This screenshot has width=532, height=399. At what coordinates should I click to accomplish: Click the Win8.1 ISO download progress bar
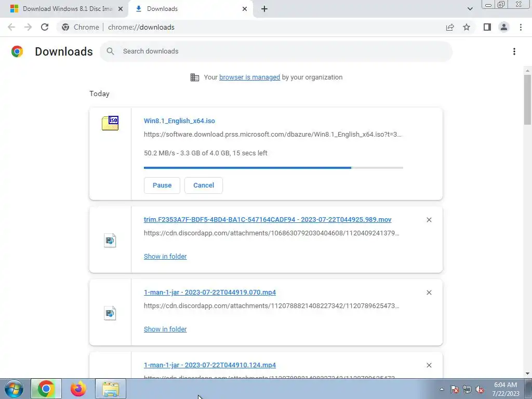[x=273, y=168]
